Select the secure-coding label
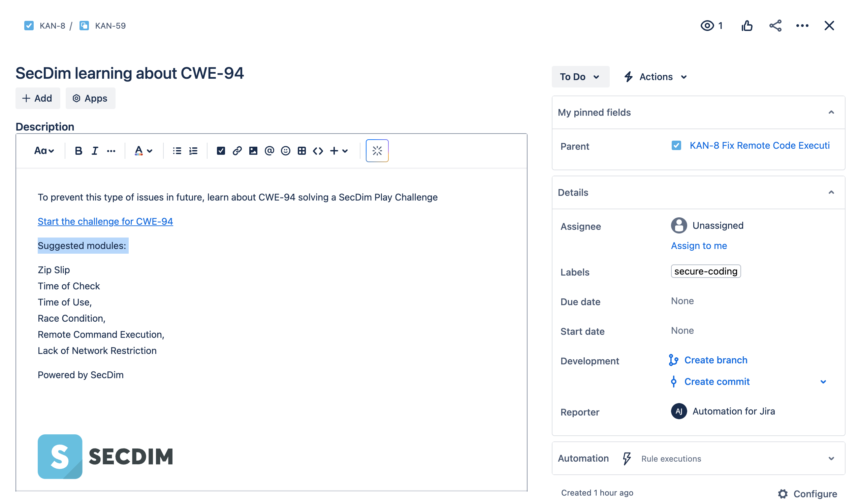The width and height of the screenshot is (859, 504). 705,272
